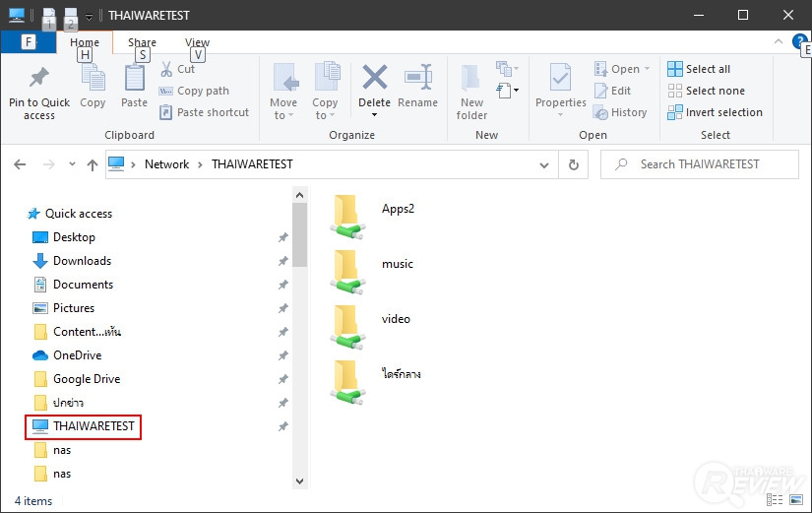The height and width of the screenshot is (513, 812).
Task: Select Desktop in navigation pane
Action: [x=64, y=237]
